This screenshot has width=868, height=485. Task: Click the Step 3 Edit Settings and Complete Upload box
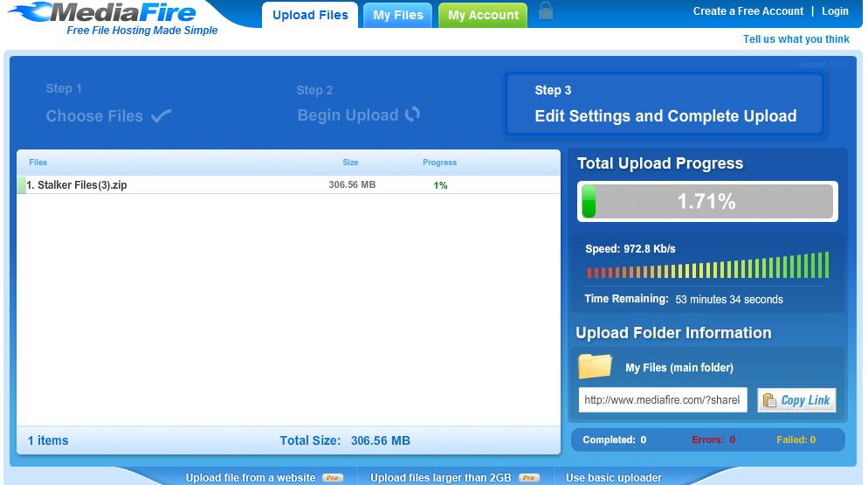pyautogui.click(x=665, y=104)
